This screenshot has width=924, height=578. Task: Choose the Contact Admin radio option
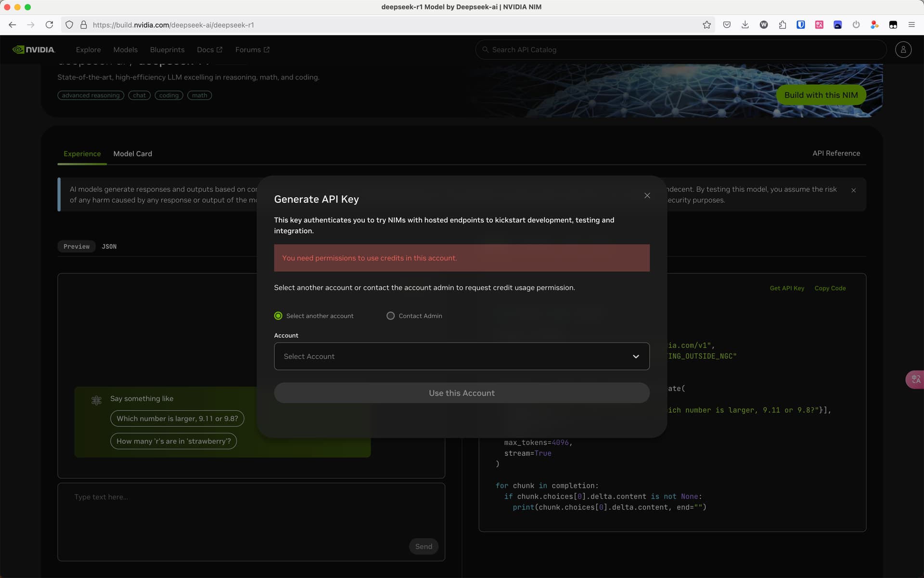390,315
